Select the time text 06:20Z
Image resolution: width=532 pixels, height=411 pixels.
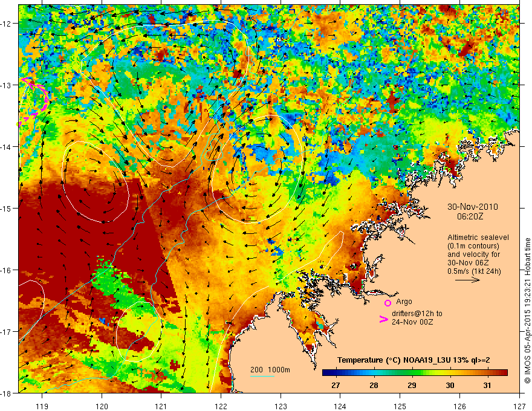point(470,216)
